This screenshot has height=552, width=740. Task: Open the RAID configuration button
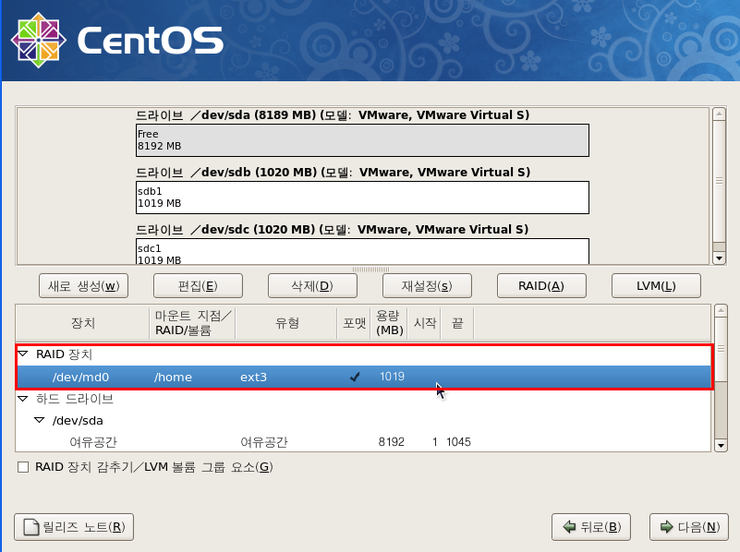coord(540,286)
